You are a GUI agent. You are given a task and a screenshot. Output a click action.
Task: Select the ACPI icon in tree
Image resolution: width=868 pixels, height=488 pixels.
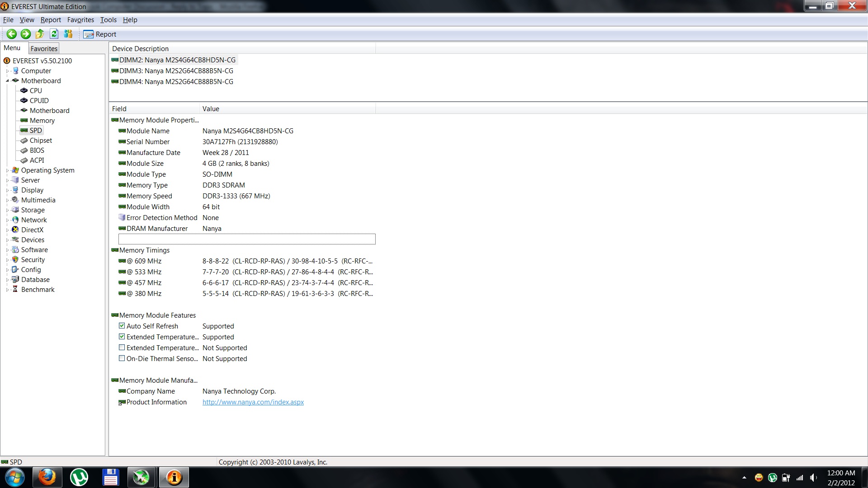click(24, 160)
